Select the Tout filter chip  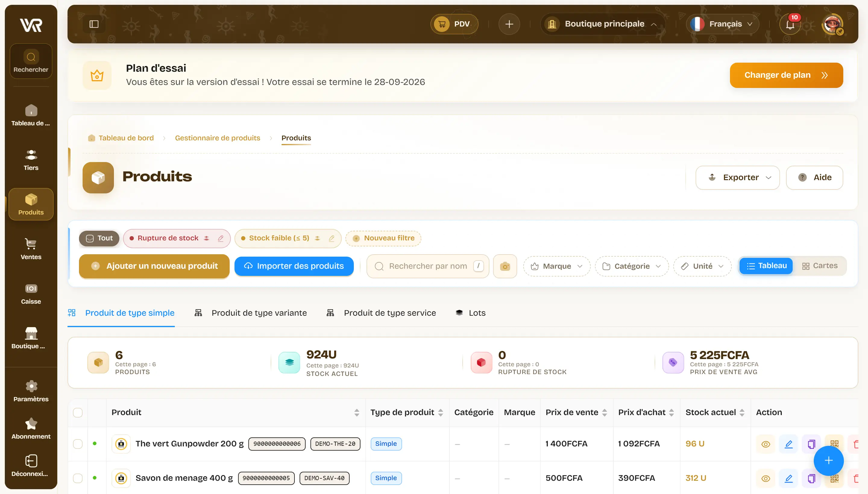(x=99, y=239)
